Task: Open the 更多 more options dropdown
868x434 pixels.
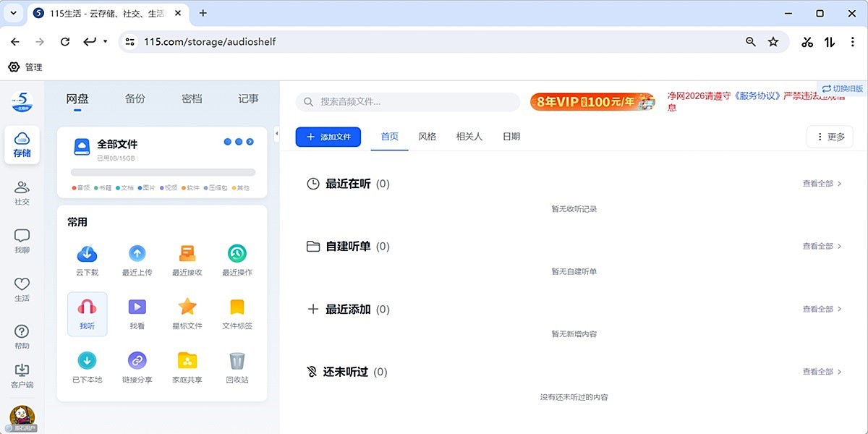Action: click(830, 137)
